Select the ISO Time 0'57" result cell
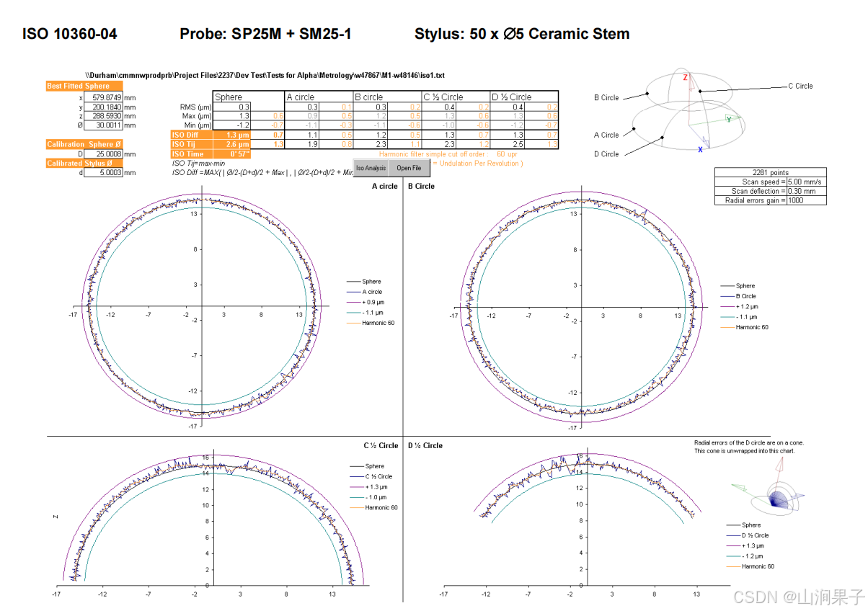The width and height of the screenshot is (868, 611). pos(231,153)
